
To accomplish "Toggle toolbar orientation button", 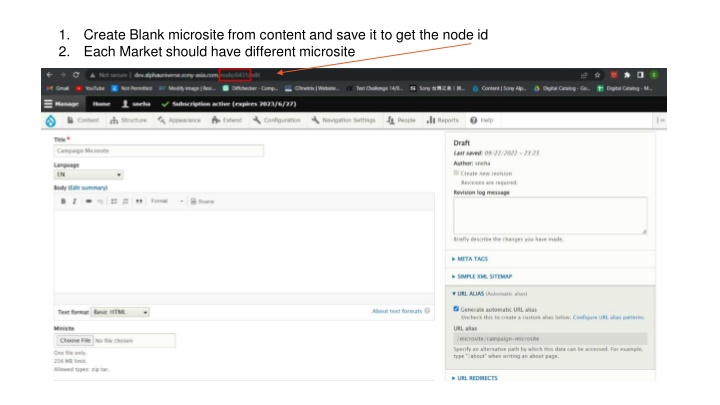I will pos(660,120).
